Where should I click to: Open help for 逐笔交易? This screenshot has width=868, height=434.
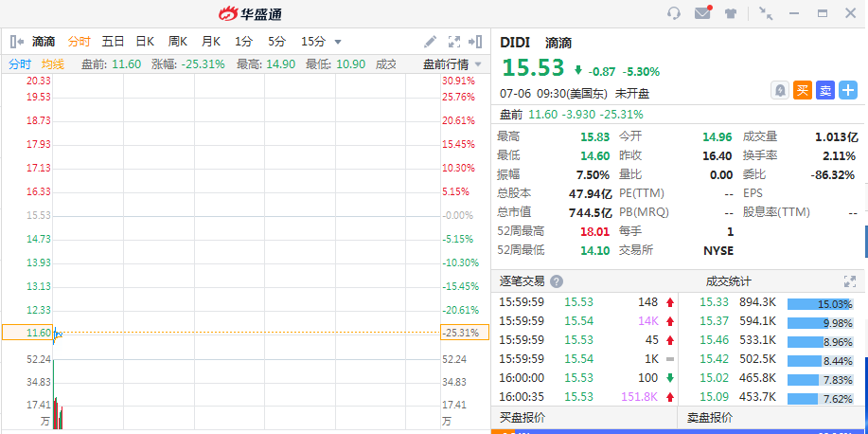[x=557, y=281]
